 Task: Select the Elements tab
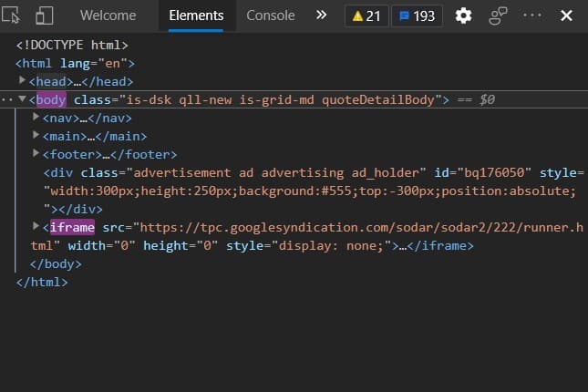click(196, 15)
